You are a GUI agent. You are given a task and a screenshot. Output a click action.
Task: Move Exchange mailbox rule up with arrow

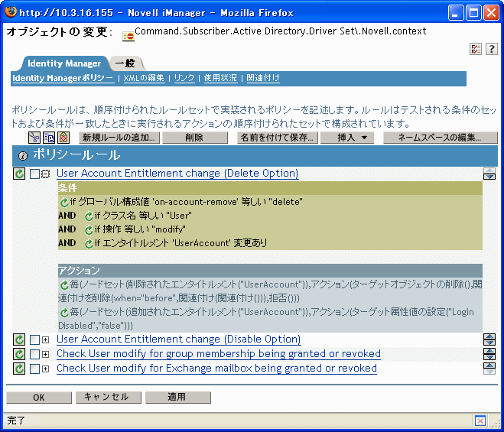[489, 365]
